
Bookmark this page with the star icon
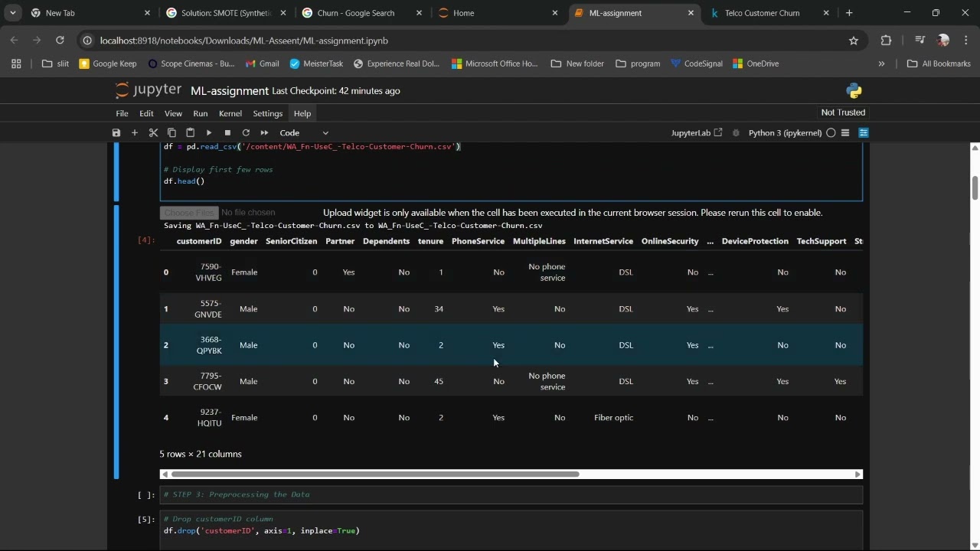854,41
